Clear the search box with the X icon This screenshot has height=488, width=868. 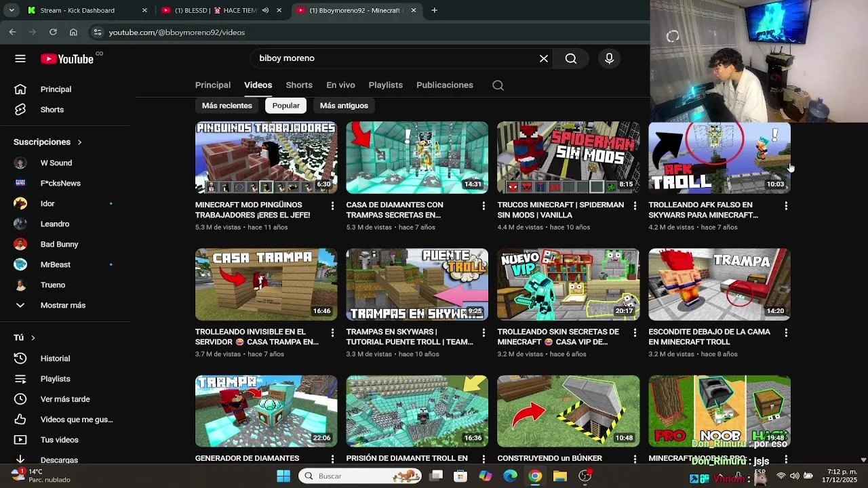point(544,59)
